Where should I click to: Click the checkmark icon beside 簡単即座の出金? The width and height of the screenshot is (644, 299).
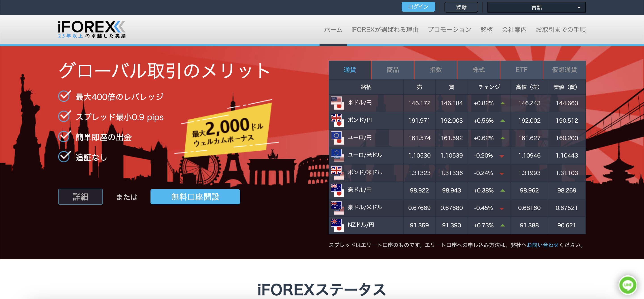click(64, 136)
